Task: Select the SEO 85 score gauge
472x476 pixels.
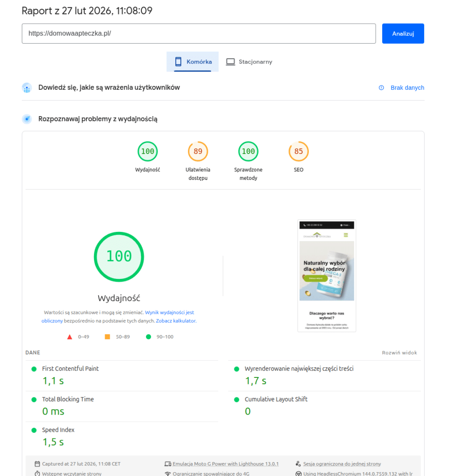Action: [x=299, y=152]
